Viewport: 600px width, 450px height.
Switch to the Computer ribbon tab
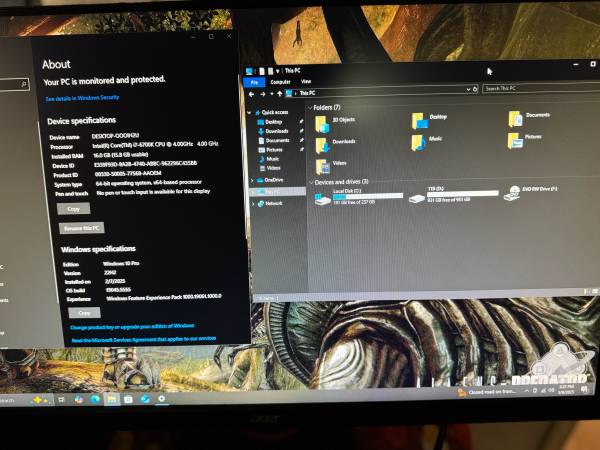pos(280,81)
